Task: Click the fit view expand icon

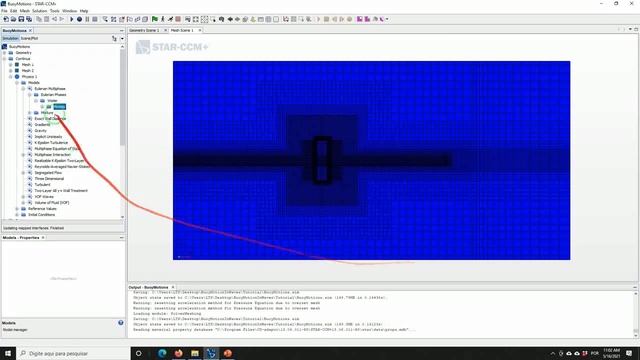Action: 196,19
